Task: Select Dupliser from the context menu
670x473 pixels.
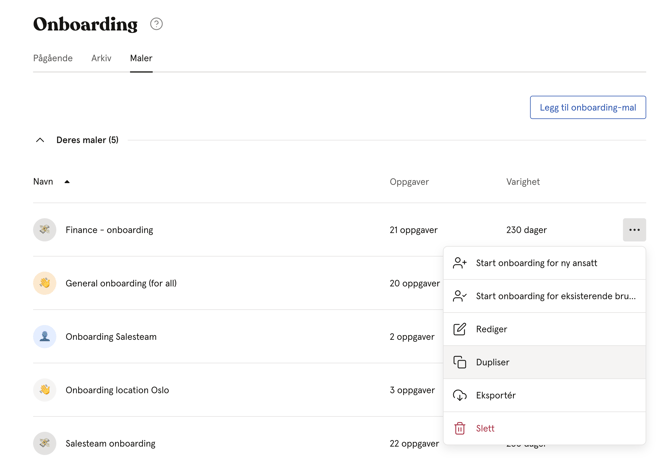Action: pos(544,362)
